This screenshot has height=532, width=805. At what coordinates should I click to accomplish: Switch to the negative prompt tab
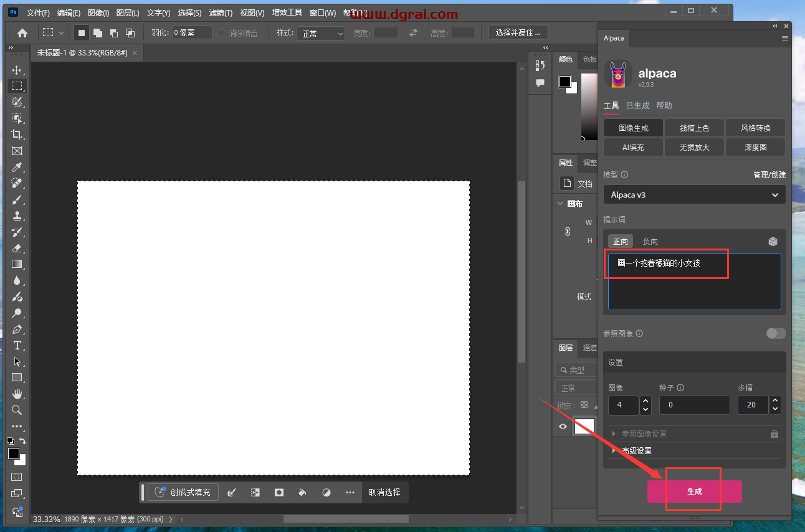click(650, 241)
